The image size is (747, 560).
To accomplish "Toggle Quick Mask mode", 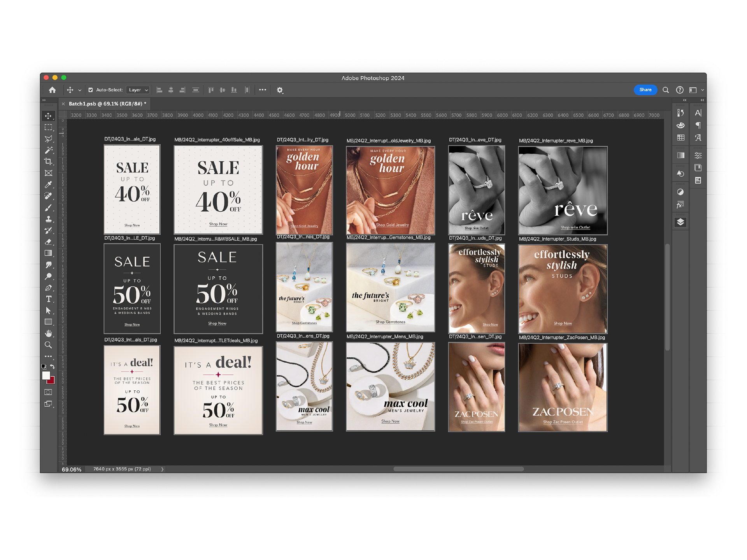I will click(x=48, y=392).
